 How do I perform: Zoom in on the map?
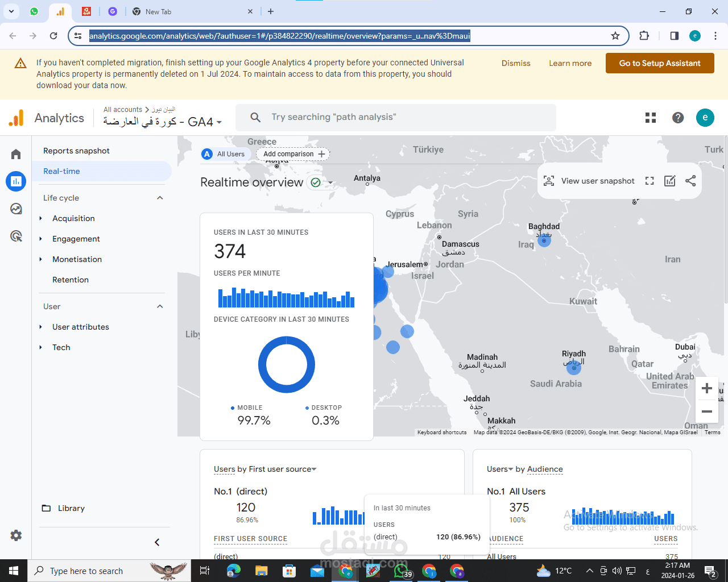[707, 388]
